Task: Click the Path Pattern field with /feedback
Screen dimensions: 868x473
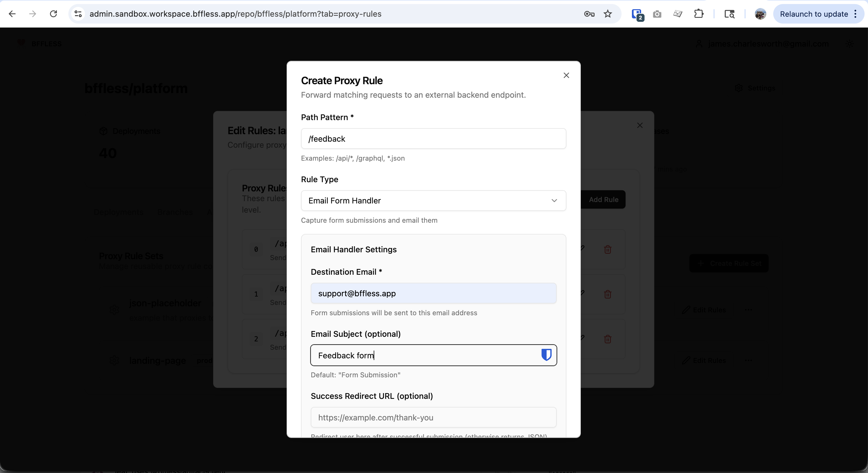Action: [x=433, y=139]
